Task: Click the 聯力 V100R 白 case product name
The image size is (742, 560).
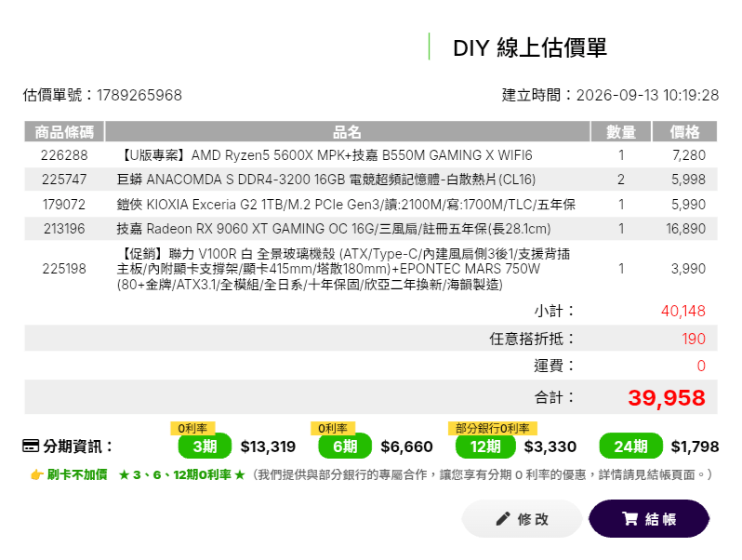Action: tap(343, 269)
